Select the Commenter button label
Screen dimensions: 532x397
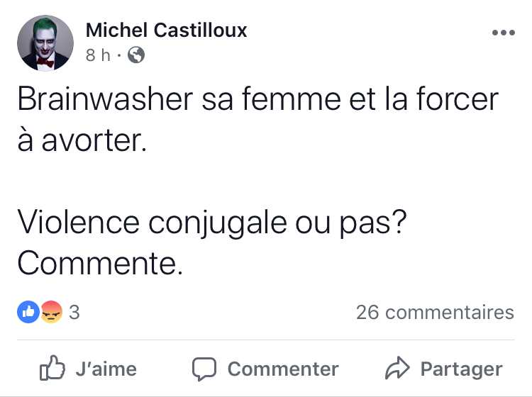(283, 369)
